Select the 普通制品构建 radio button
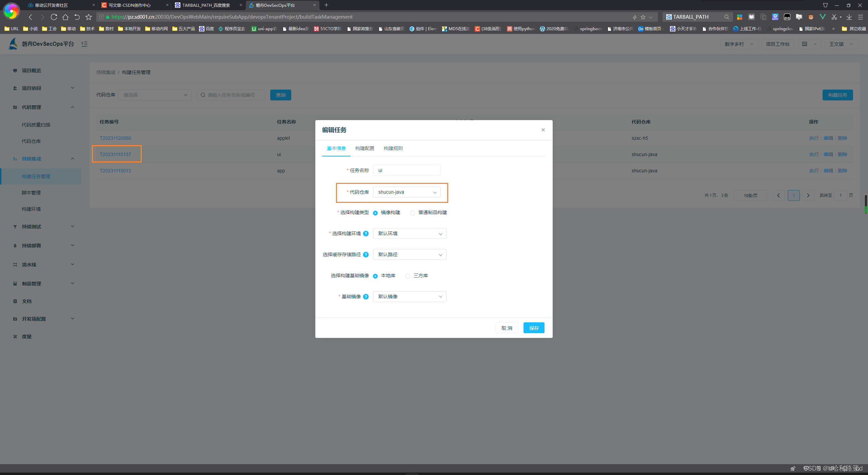This screenshot has height=475, width=868. [x=412, y=213]
